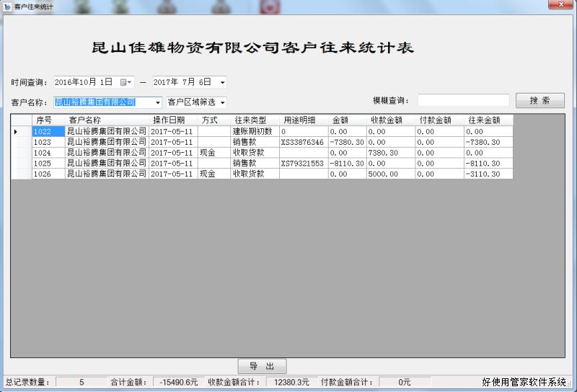The image size is (577, 392).
Task: Click the 往来类型 column header
Action: [250, 120]
